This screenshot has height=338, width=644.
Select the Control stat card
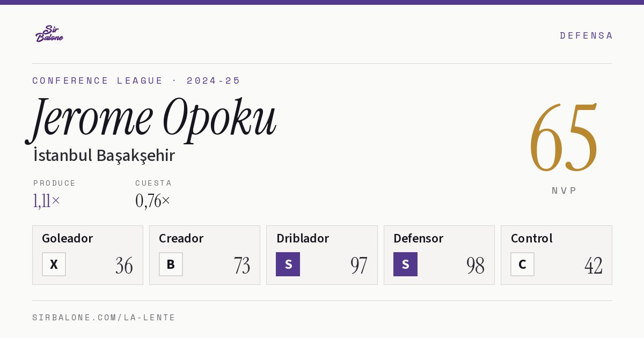[557, 255]
